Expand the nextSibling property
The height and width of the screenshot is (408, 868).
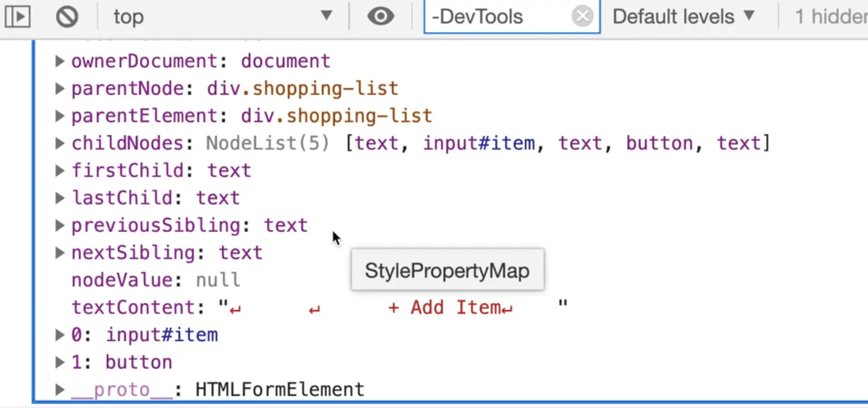60,253
